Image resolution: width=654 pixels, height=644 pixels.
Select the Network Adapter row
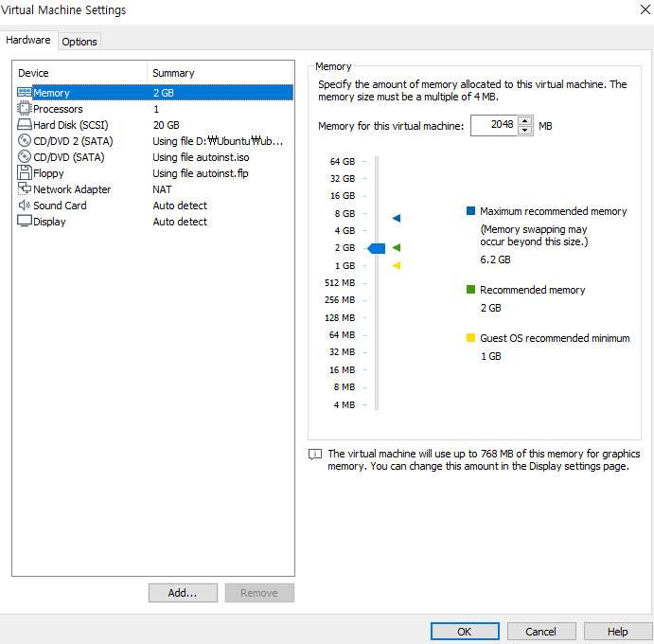[154, 189]
